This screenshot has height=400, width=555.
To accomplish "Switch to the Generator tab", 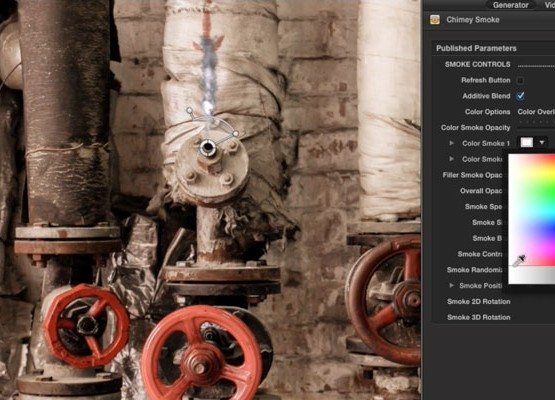I will [510, 5].
